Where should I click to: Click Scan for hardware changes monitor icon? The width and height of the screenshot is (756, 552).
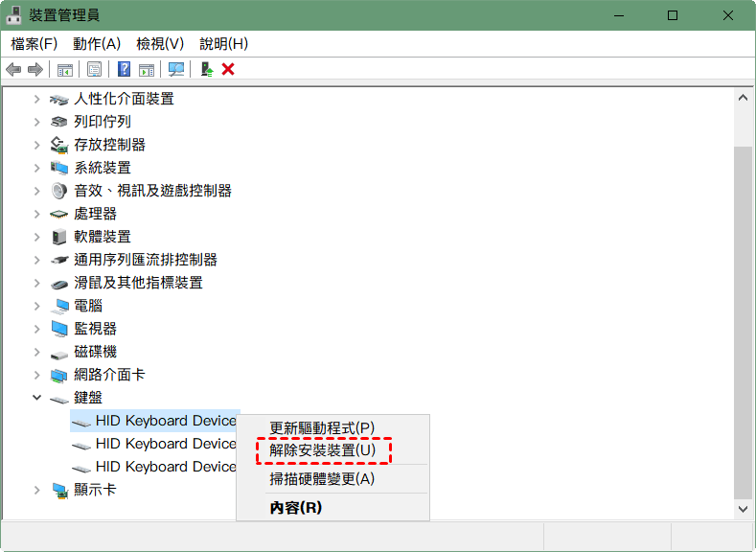[x=176, y=69]
